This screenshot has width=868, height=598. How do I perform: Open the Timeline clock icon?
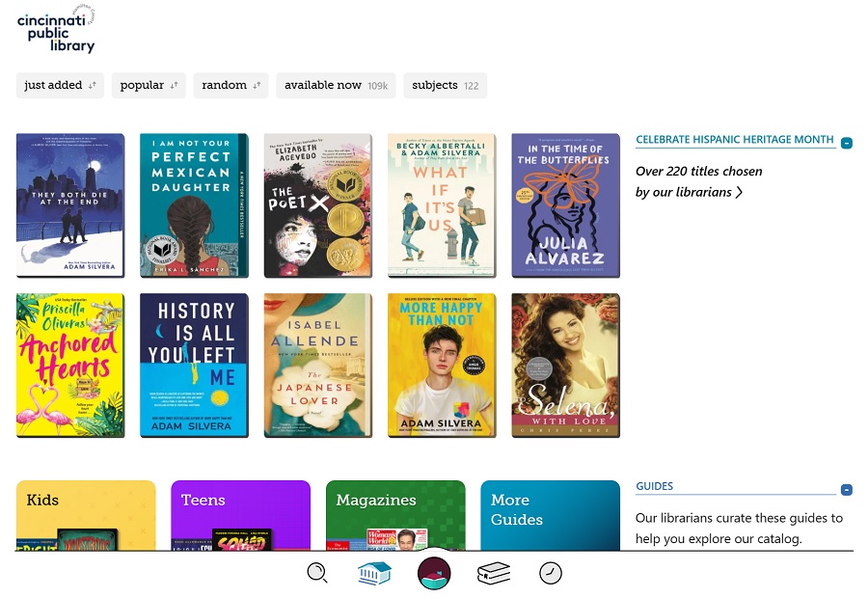pos(550,573)
